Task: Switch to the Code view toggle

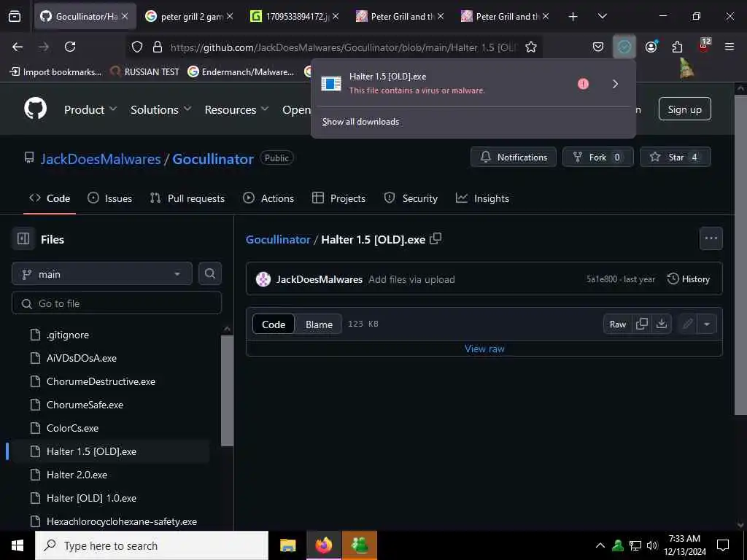Action: coord(274,324)
